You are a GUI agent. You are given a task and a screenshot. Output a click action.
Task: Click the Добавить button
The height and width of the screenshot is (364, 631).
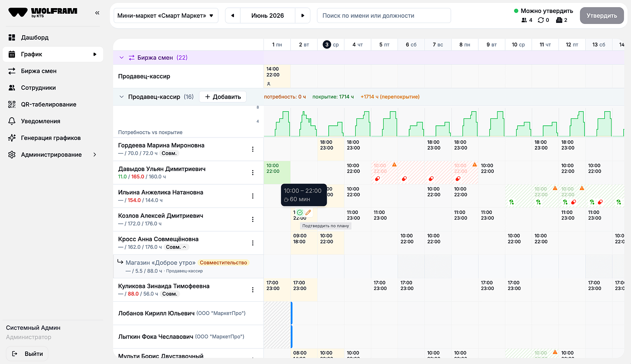[223, 97]
